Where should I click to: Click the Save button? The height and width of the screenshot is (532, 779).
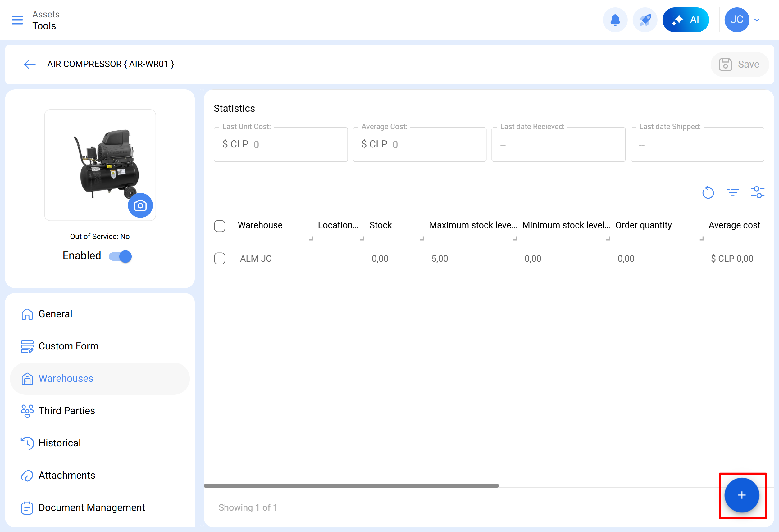(740, 64)
